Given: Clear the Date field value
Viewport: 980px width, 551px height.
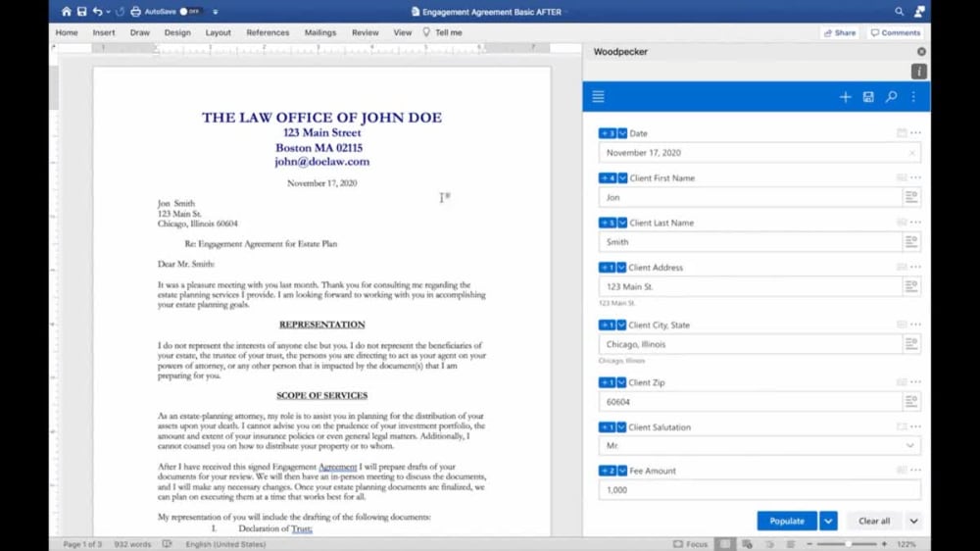Looking at the screenshot, I should [x=911, y=153].
